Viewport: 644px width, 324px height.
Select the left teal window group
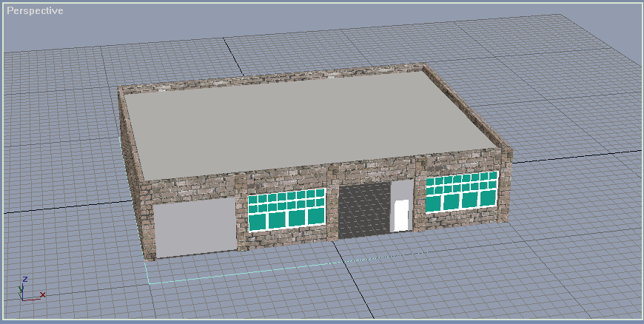point(286,209)
